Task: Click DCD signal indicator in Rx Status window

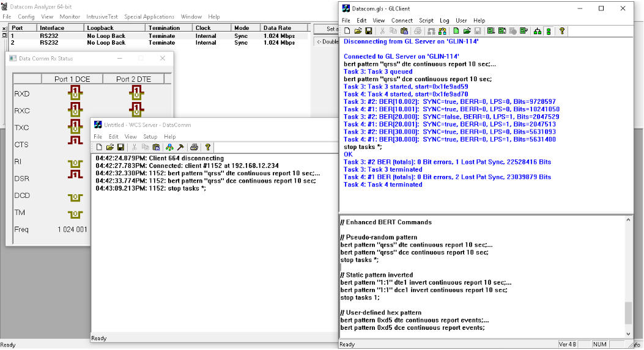Action: [x=75, y=197]
